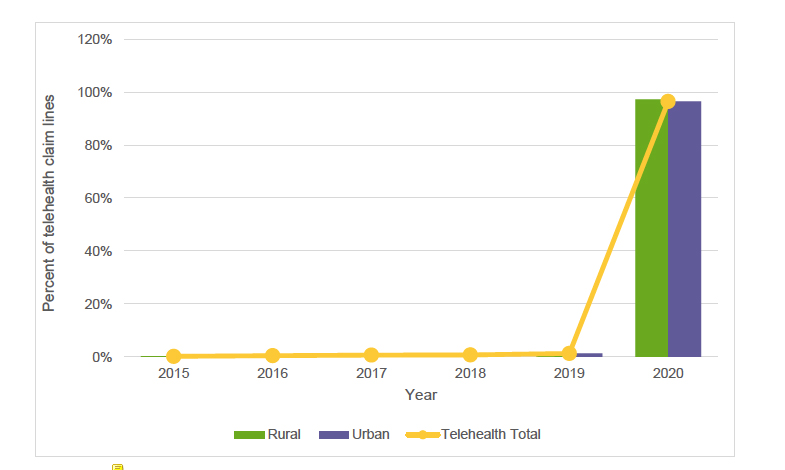Click the 2015 x-axis label
The height and width of the screenshot is (470, 785).
pos(173,374)
